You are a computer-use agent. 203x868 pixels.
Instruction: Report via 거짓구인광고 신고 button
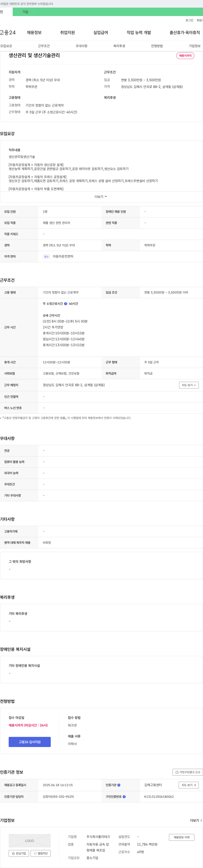[188, 772]
